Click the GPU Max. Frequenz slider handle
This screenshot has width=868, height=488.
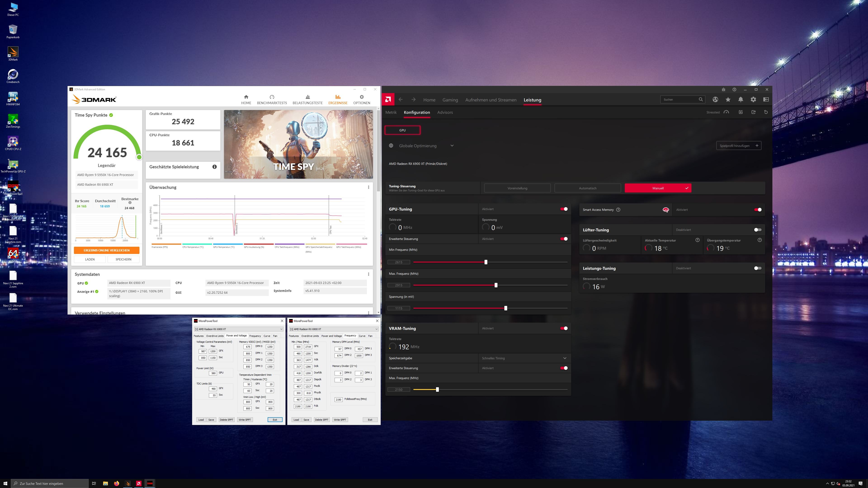496,285
